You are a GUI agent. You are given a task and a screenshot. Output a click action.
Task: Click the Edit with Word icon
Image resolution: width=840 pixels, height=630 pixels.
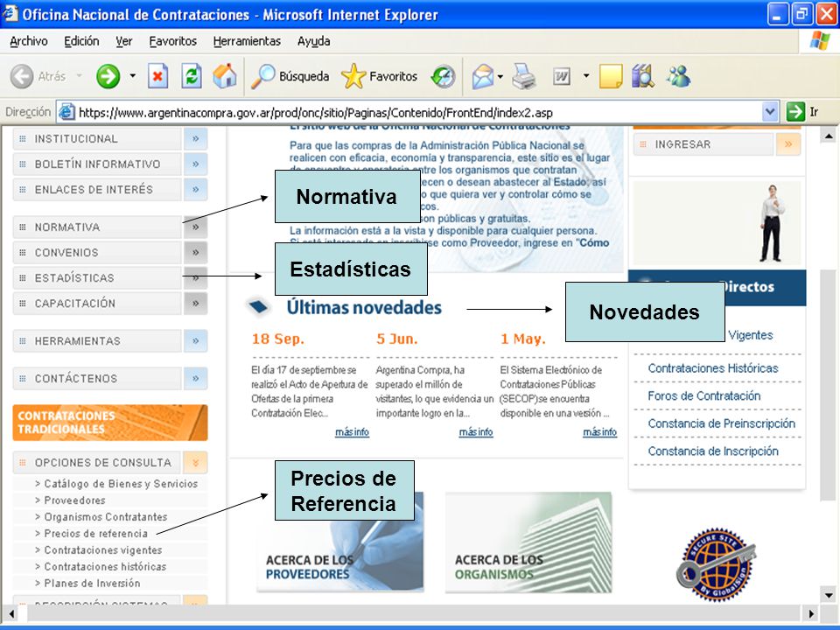coord(562,77)
